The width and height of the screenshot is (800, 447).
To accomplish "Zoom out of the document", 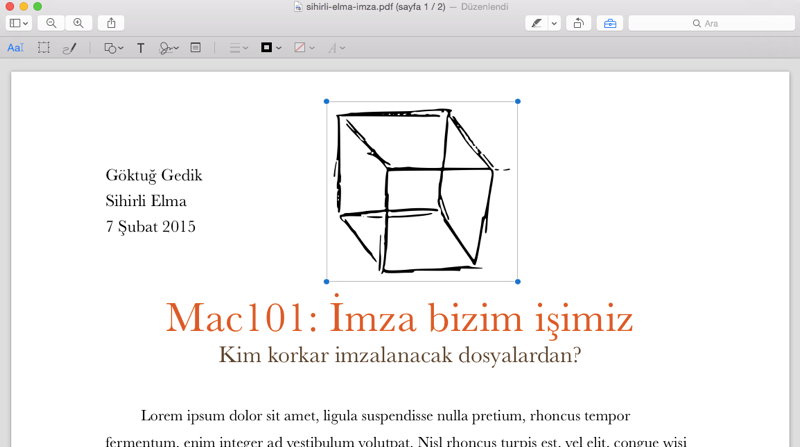I will click(x=51, y=23).
